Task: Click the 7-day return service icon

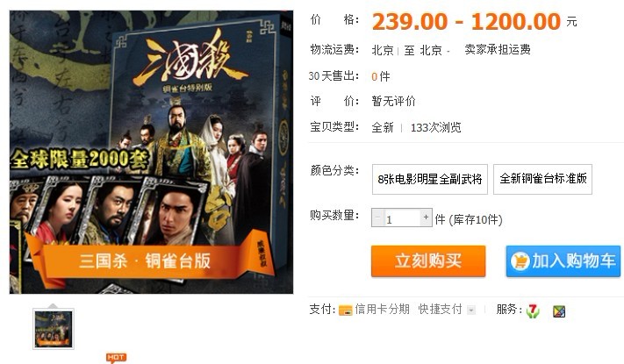Action: click(x=533, y=310)
